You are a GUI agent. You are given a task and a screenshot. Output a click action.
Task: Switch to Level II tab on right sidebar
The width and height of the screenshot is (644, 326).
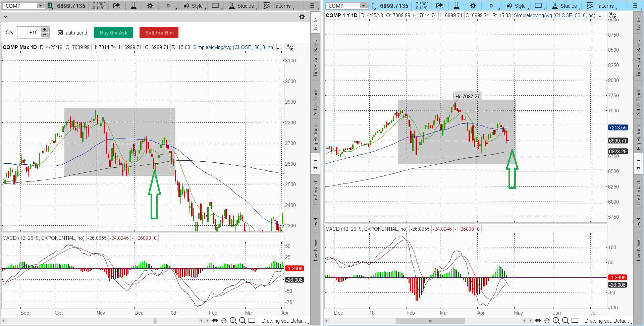tap(638, 222)
